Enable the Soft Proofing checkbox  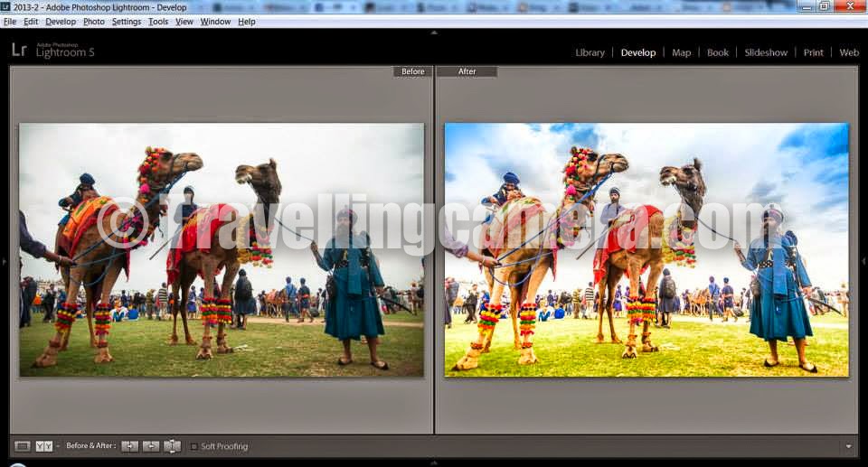pos(193,446)
